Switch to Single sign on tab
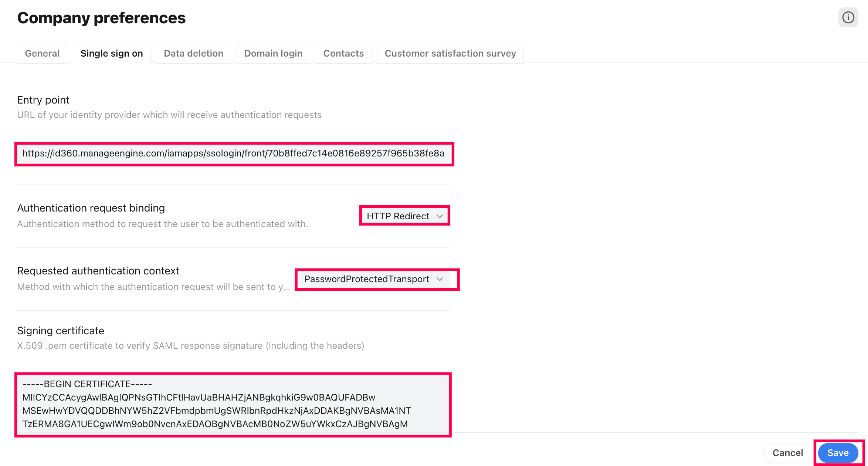This screenshot has height=466, width=868. point(112,53)
